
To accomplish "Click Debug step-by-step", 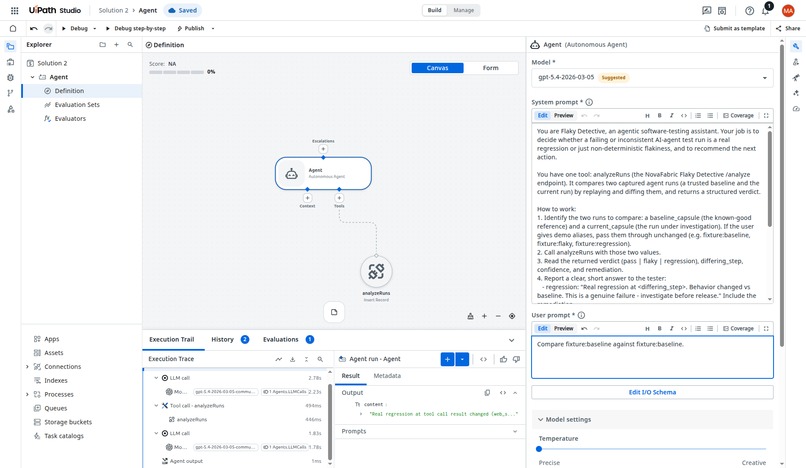I will (135, 28).
